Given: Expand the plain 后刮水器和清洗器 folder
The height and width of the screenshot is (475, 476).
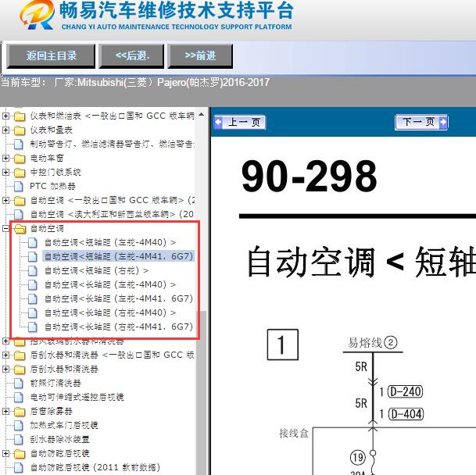Looking at the screenshot, I should click(x=5, y=369).
